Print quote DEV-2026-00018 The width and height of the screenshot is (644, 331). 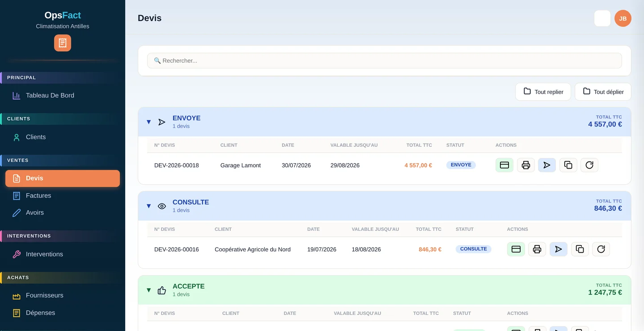coord(526,165)
